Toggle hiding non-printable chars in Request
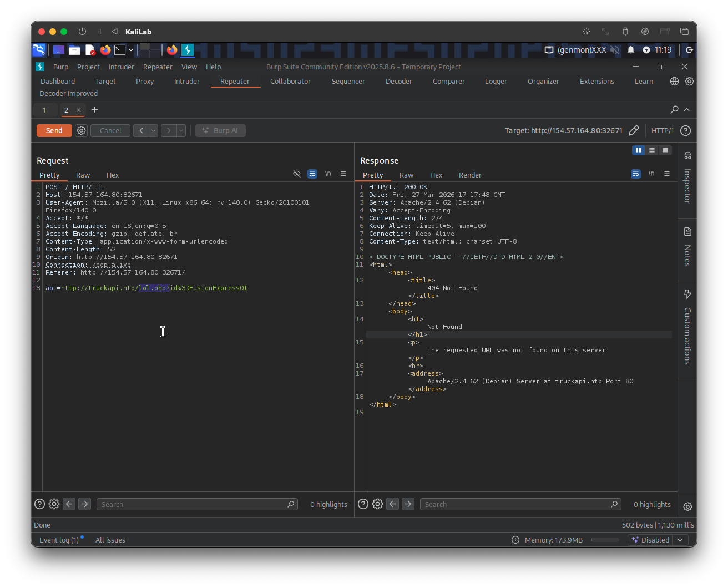Image resolution: width=728 pixels, height=588 pixels. (297, 174)
